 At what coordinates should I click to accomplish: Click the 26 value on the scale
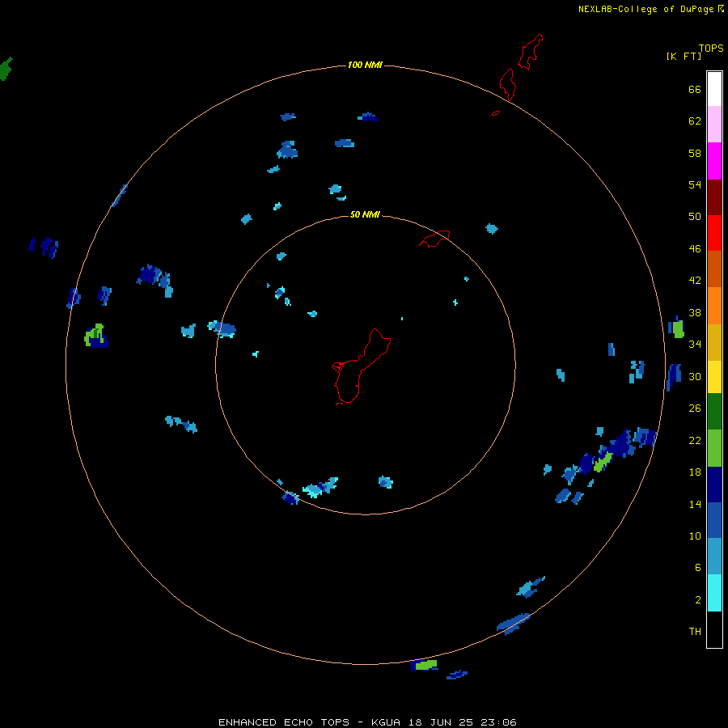tap(695, 408)
